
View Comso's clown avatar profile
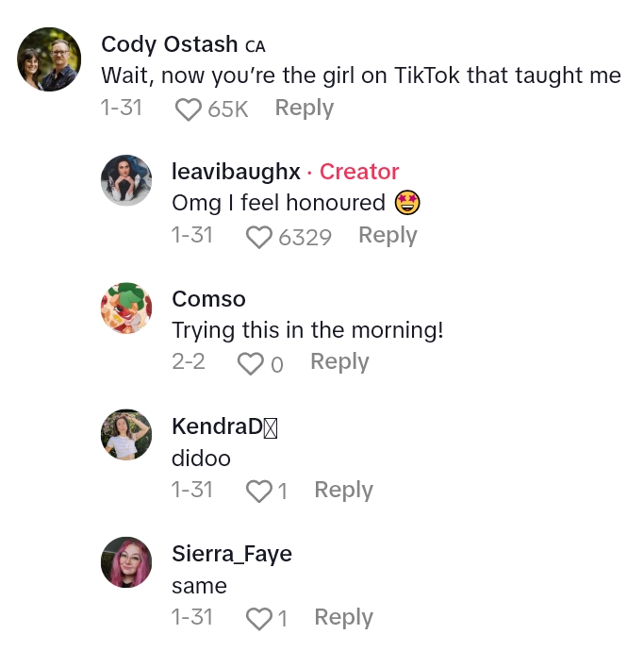(x=126, y=308)
